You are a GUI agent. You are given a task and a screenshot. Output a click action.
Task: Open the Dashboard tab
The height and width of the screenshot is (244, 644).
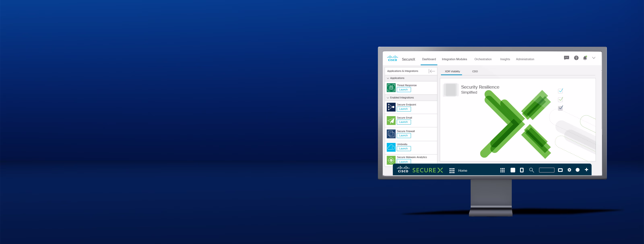click(429, 59)
